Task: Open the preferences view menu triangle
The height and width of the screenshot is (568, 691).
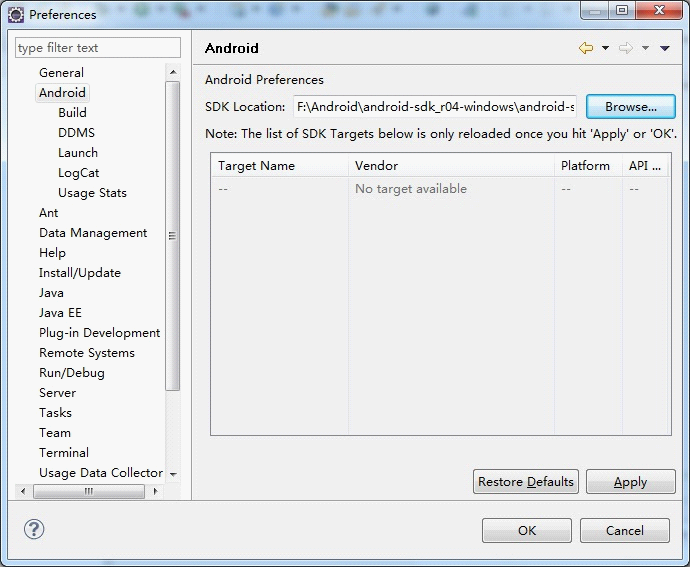Action: tap(665, 48)
